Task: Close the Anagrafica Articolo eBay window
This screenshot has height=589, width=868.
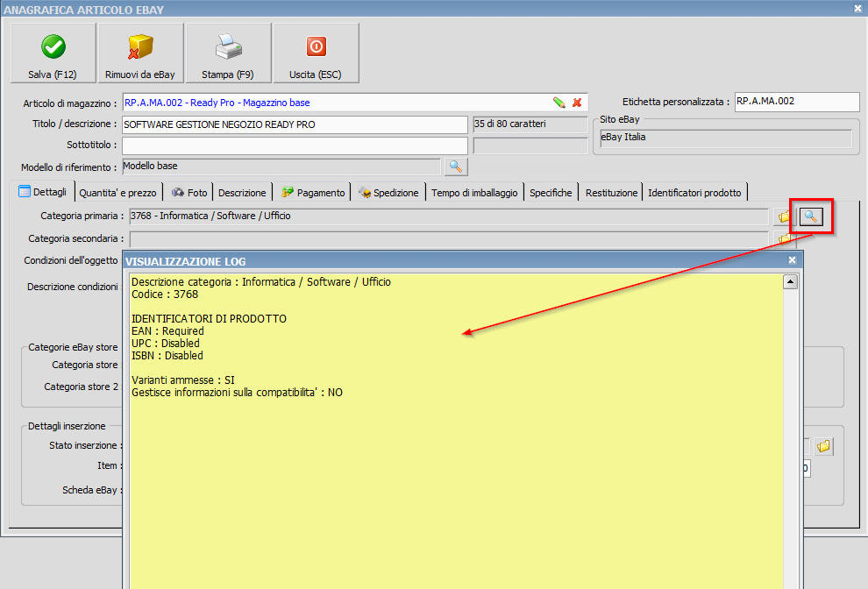Action: (x=857, y=8)
